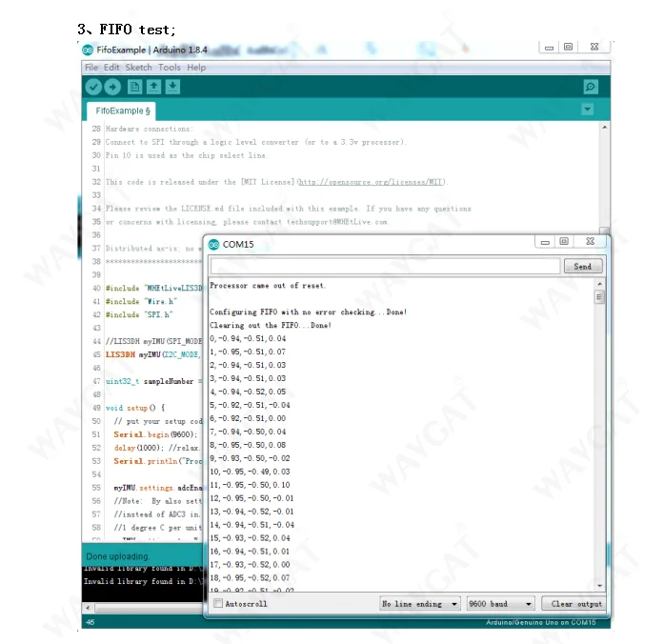The image size is (664, 644).
Task: Click the serial monitor scrollbar thumb
Action: click(599, 297)
